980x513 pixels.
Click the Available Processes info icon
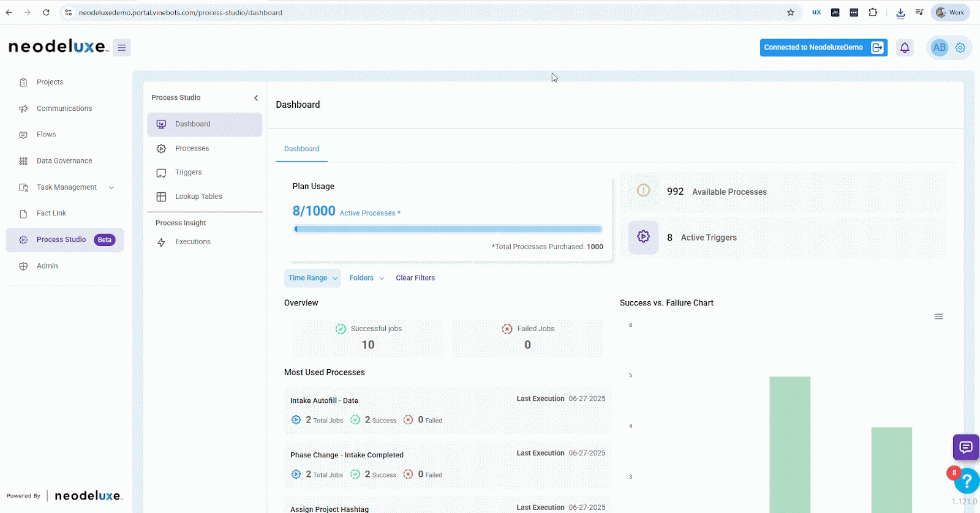[x=643, y=191]
